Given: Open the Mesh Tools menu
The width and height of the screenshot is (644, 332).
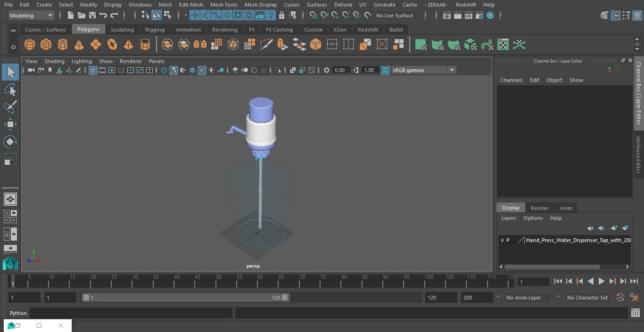Looking at the screenshot, I should 223,5.
